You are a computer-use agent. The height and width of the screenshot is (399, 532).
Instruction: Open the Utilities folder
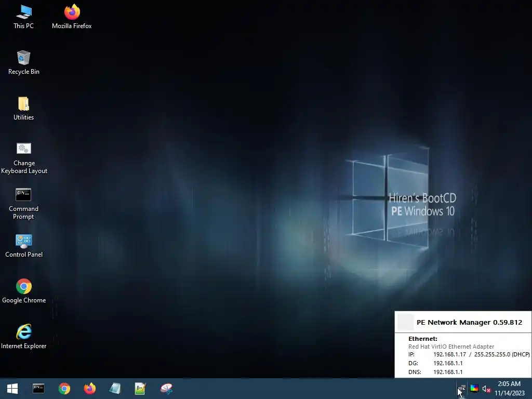click(x=24, y=109)
